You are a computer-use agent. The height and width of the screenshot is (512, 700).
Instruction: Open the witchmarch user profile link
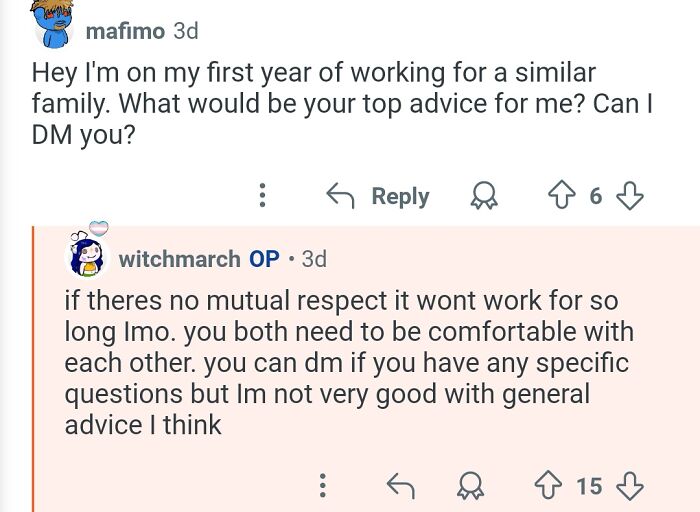click(179, 259)
